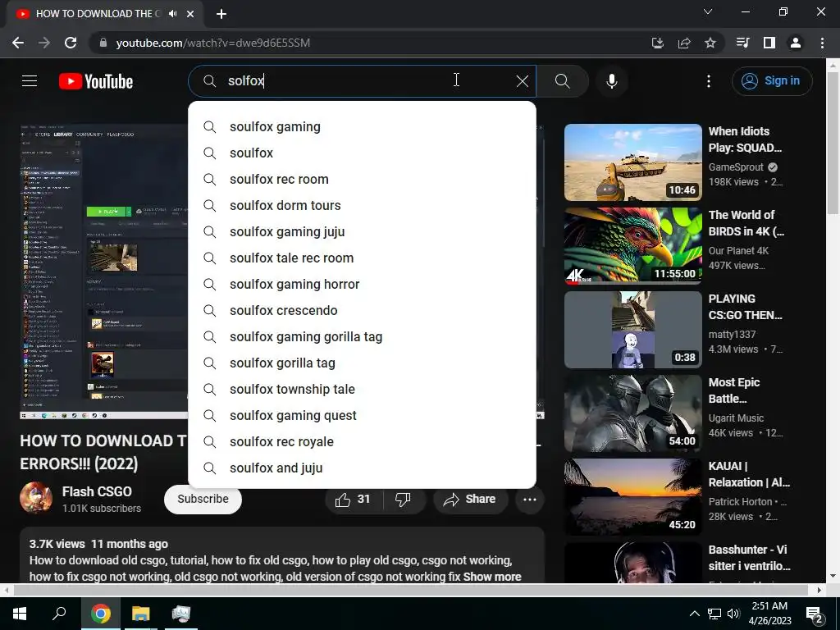Click inside the search field text 'solfox'

click(x=246, y=81)
